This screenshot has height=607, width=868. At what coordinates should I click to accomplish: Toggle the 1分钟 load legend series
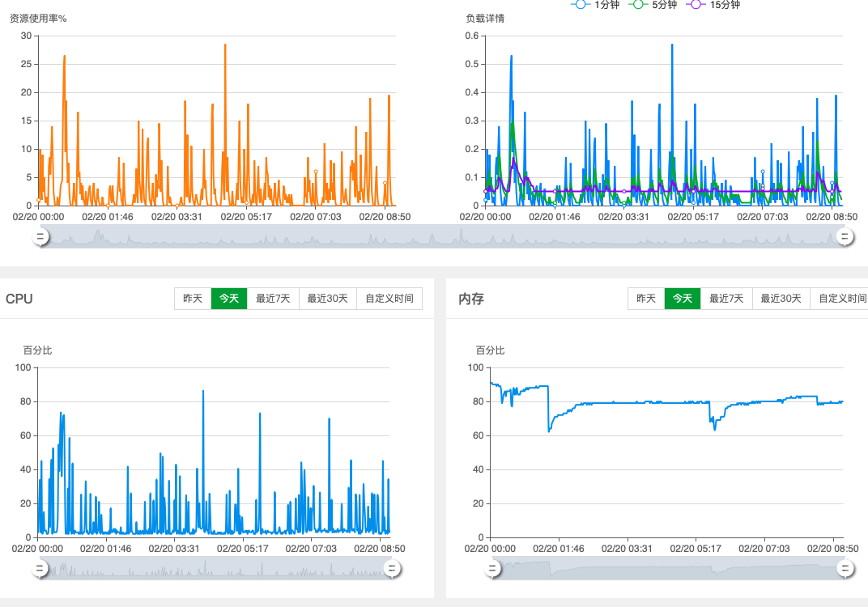coord(591,5)
